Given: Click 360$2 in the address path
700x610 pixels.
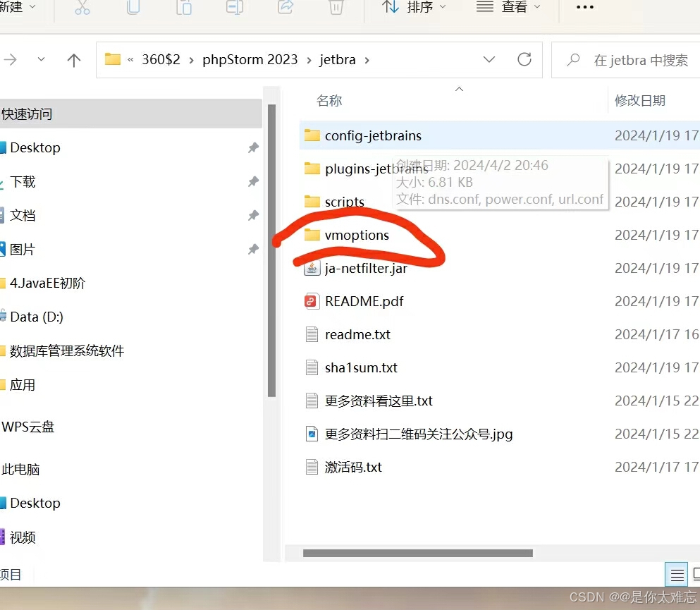Looking at the screenshot, I should pyautogui.click(x=161, y=59).
